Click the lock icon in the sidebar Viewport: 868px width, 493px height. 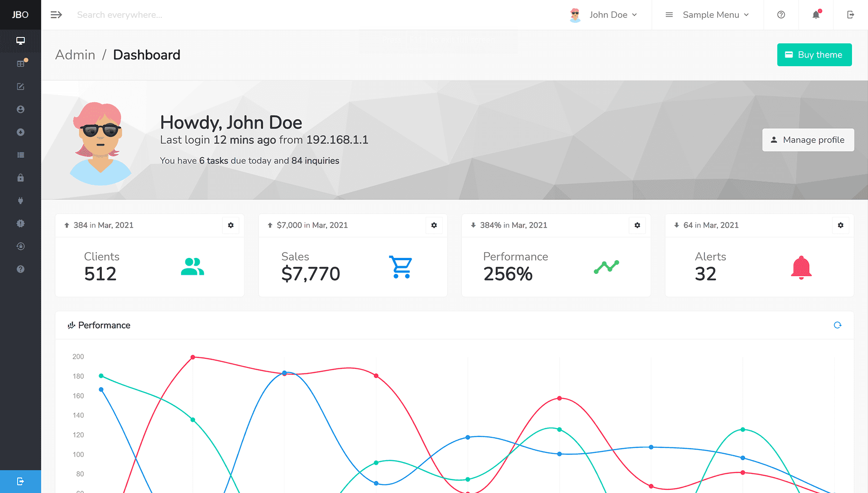(x=21, y=178)
